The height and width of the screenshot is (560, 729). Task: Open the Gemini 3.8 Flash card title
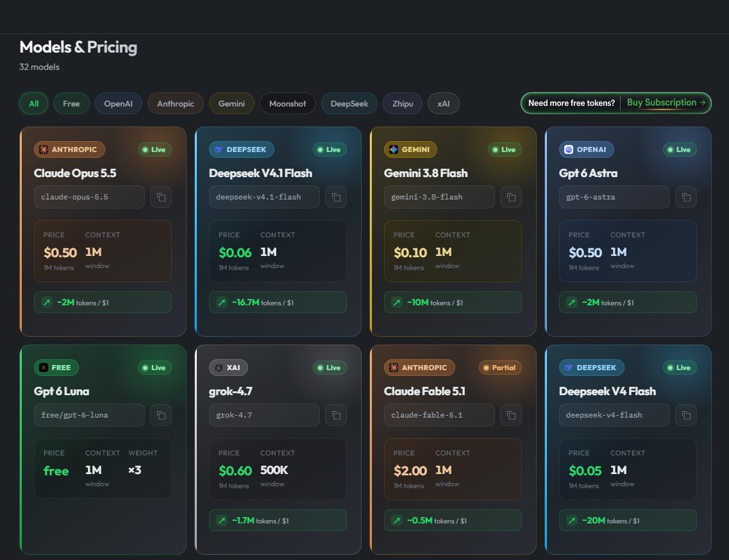[425, 173]
